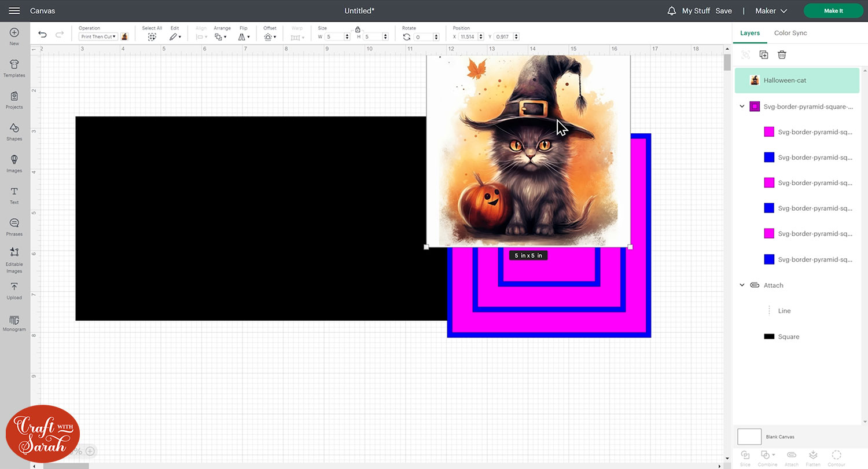Open the Operation Print Then Cut dropdown

tap(98, 36)
